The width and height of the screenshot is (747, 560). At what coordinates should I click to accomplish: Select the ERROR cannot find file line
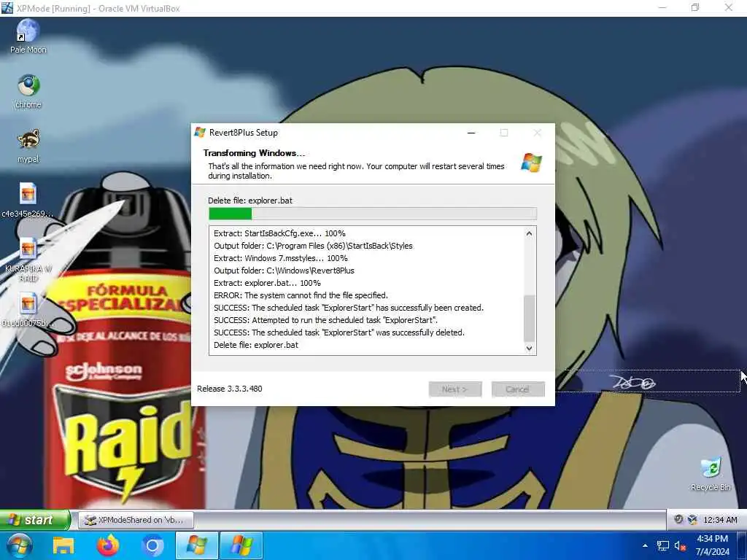pos(301,295)
